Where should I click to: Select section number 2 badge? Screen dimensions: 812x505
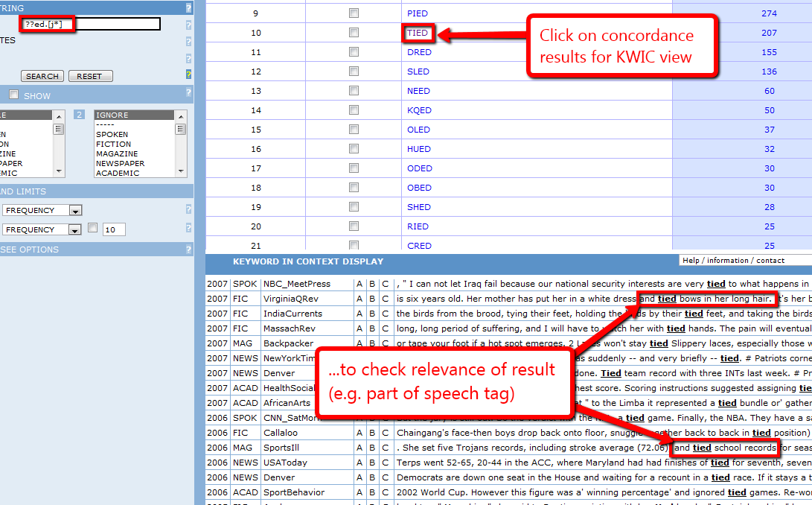[79, 115]
